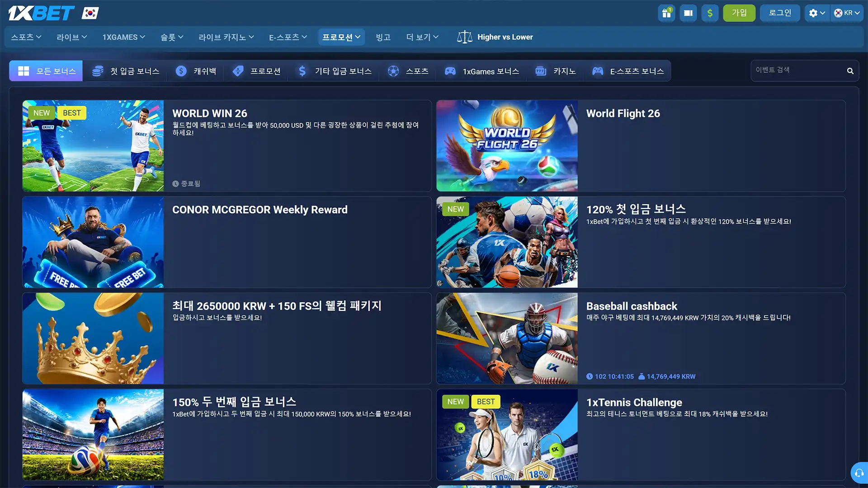Open the KR language selector
The width and height of the screenshot is (868, 488).
(x=847, y=13)
